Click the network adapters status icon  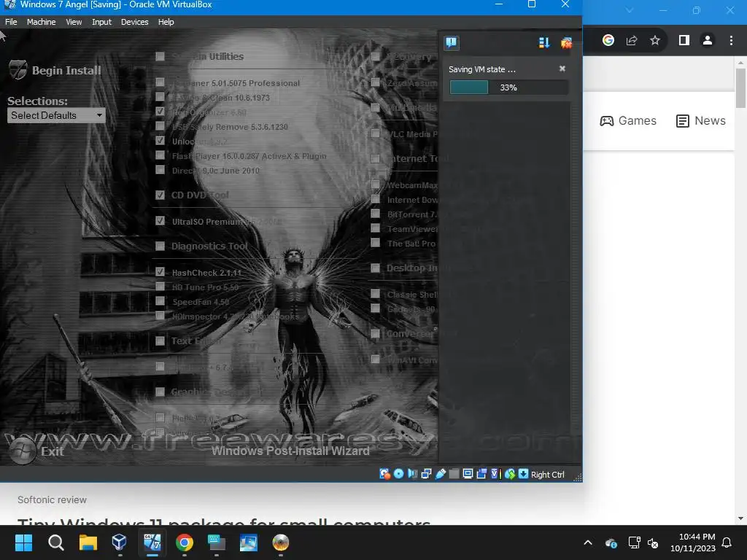tap(426, 474)
